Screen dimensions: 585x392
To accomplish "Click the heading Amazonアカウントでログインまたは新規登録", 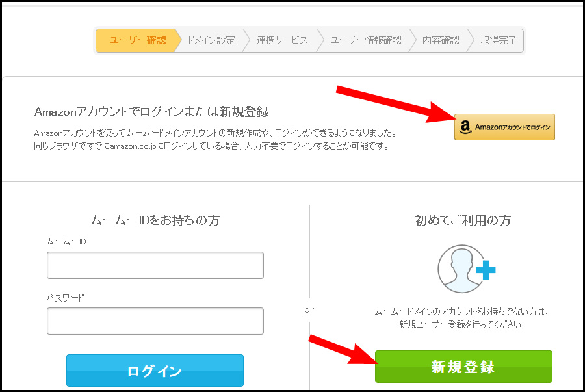I will 151,112.
